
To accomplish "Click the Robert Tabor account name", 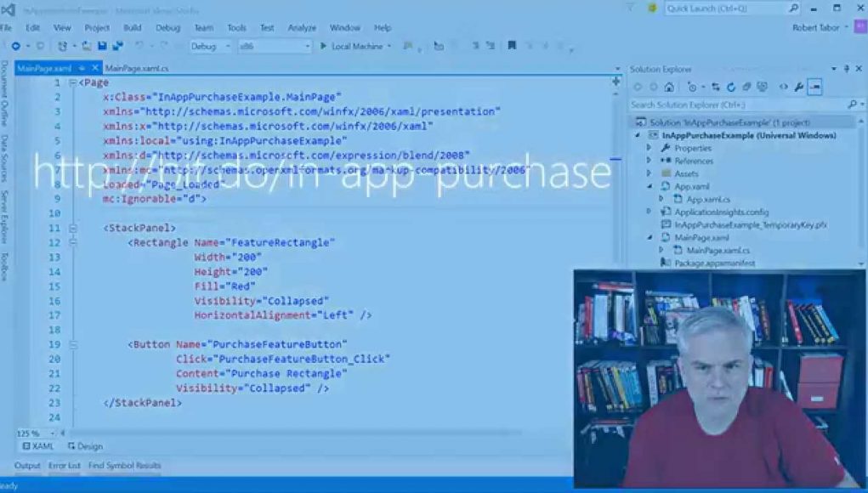I will pyautogui.click(x=815, y=28).
